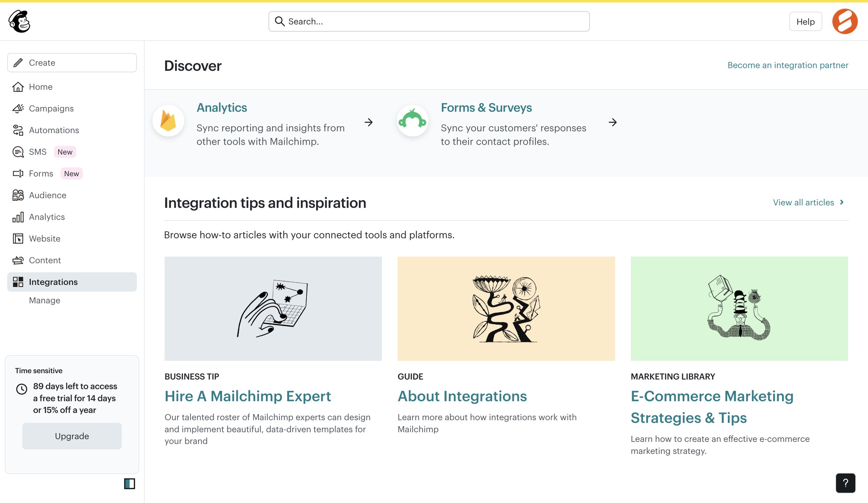This screenshot has height=503, width=868.
Task: Click the E-Commerce Marketing thumbnail image
Action: coord(739,308)
